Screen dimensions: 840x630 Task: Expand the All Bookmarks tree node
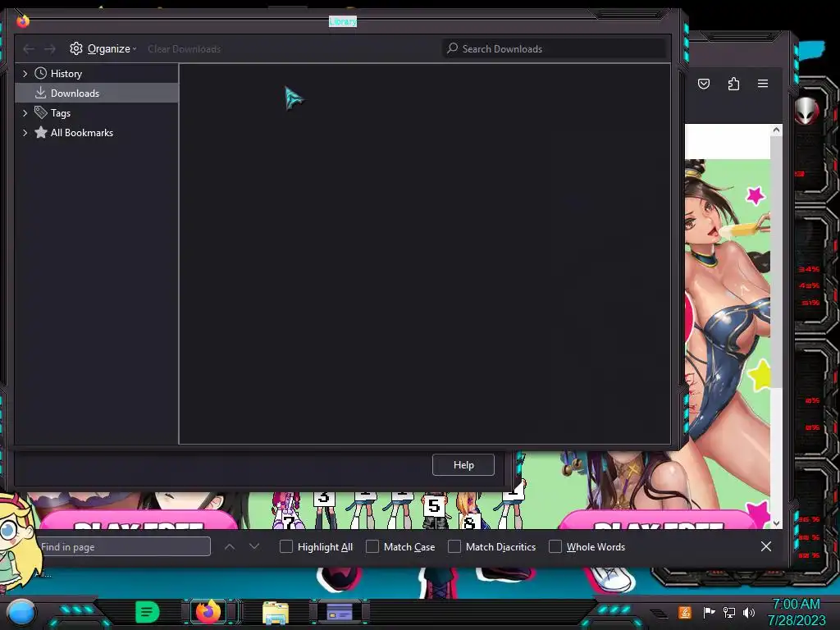[x=25, y=133]
